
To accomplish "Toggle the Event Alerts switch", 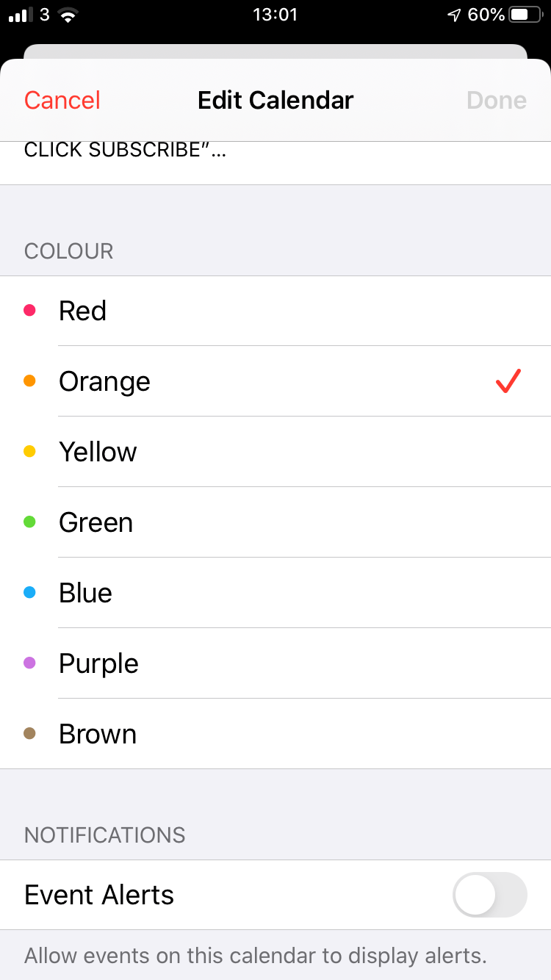I will click(490, 895).
